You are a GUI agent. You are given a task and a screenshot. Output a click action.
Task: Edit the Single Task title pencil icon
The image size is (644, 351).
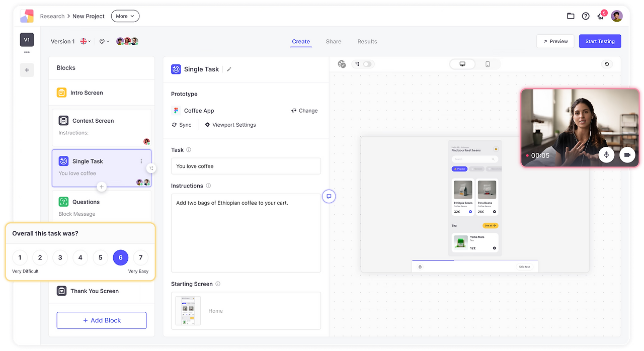tap(229, 69)
